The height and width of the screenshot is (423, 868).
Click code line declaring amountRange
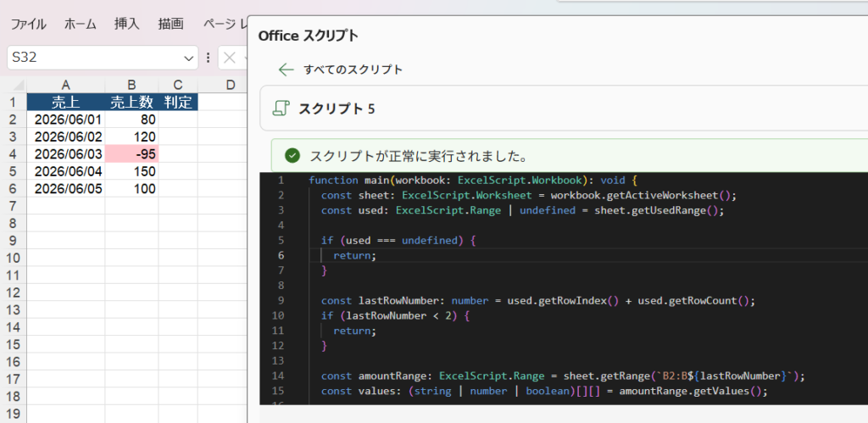(x=563, y=376)
